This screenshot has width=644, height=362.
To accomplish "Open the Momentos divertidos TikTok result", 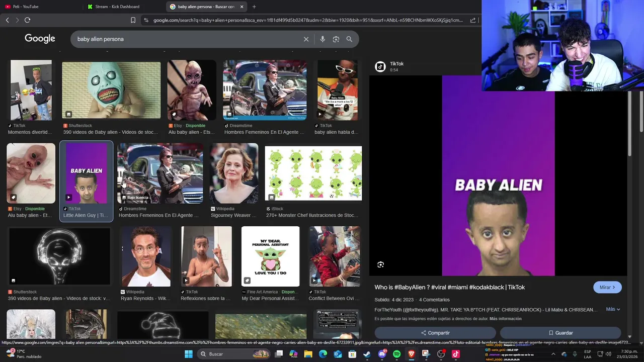I will tap(31, 90).
